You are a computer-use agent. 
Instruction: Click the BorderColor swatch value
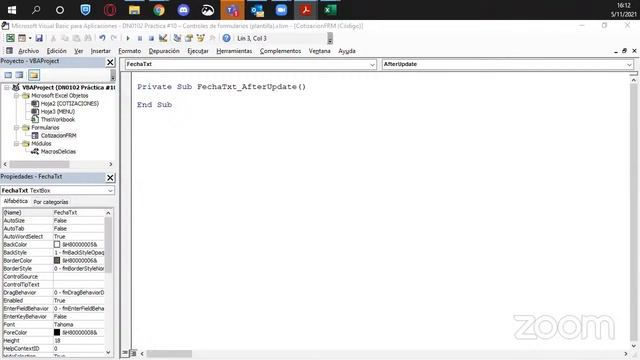click(57, 260)
